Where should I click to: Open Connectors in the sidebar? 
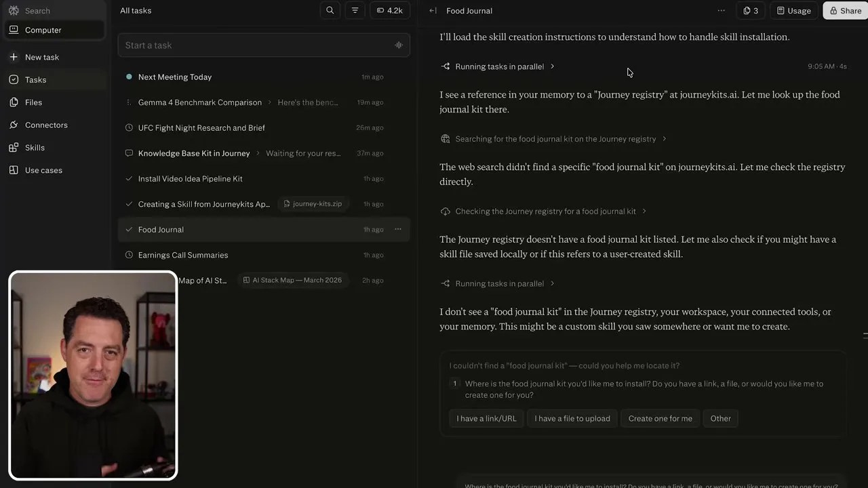[x=54, y=125]
